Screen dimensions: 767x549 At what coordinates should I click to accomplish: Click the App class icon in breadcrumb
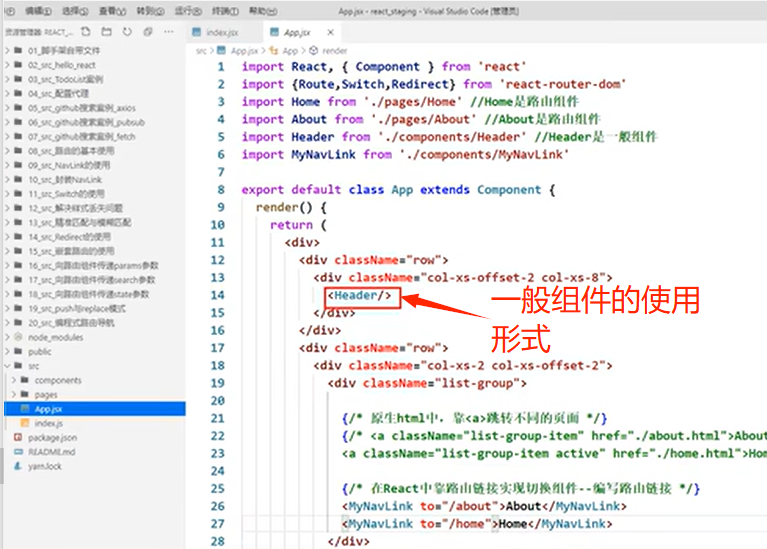(273, 50)
